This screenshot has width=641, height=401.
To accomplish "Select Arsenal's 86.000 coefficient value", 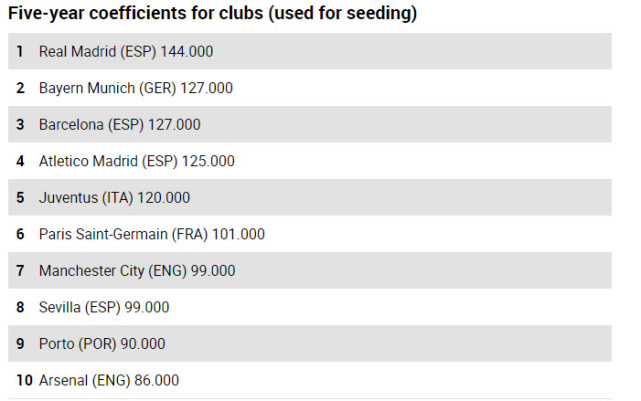I will (156, 381).
